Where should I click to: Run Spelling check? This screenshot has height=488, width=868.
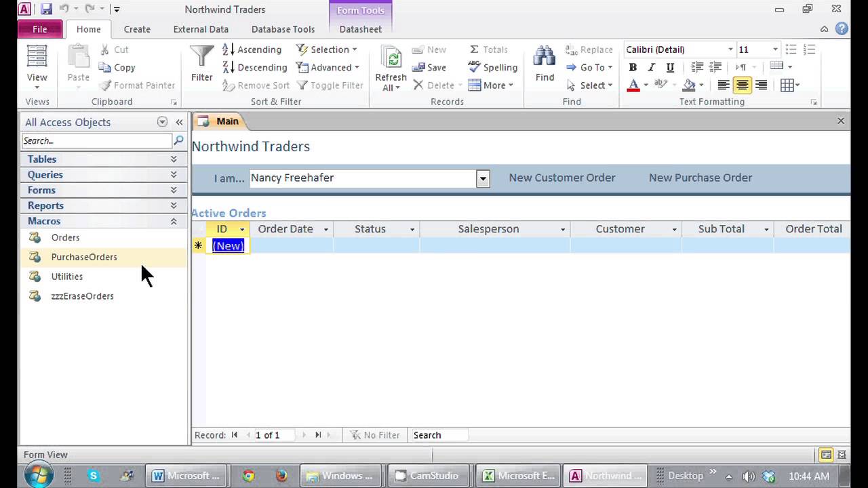(493, 67)
